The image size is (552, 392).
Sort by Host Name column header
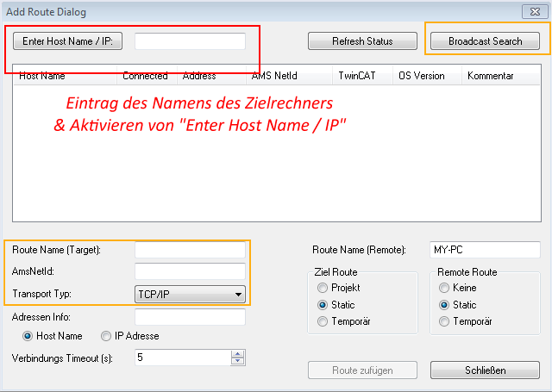(43, 76)
